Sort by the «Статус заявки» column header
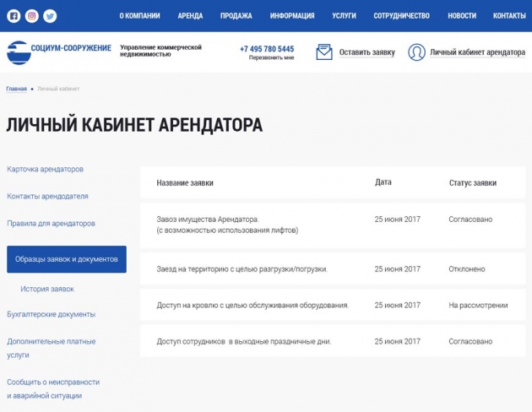 pyautogui.click(x=472, y=182)
